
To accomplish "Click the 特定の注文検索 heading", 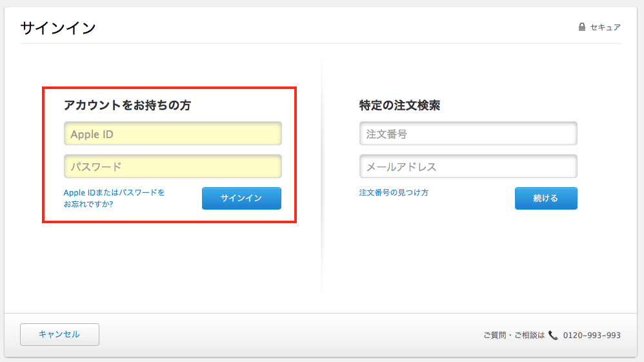I will [399, 105].
